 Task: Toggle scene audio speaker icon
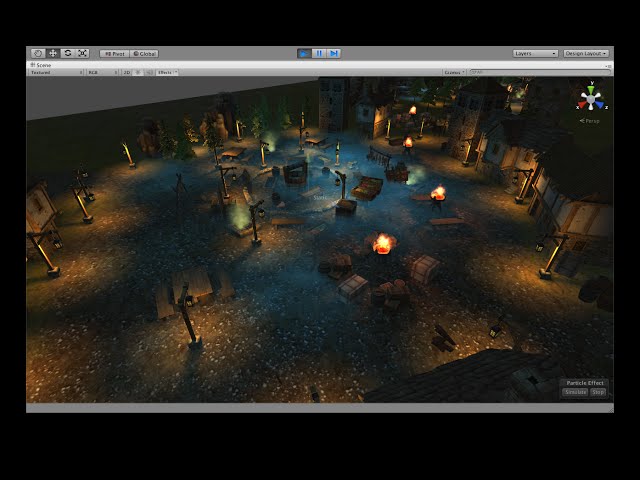tap(149, 72)
